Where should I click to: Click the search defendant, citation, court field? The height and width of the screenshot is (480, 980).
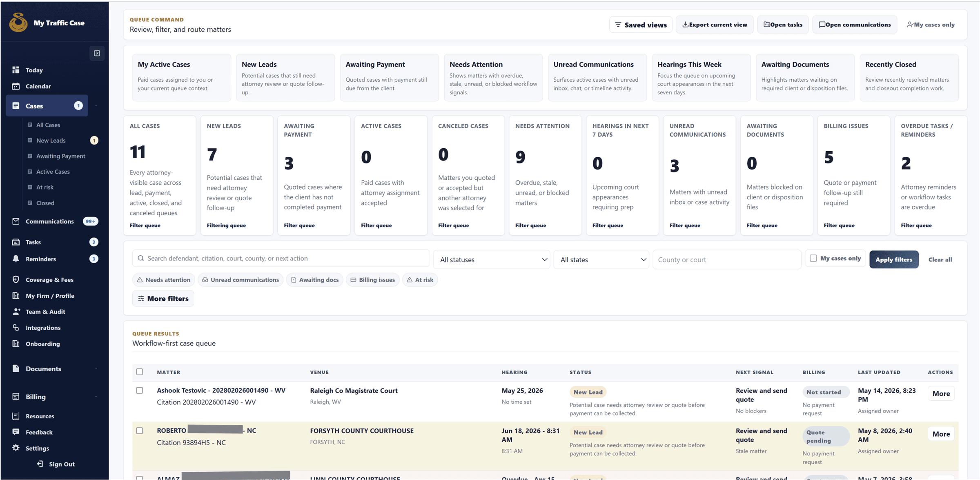pyautogui.click(x=281, y=259)
